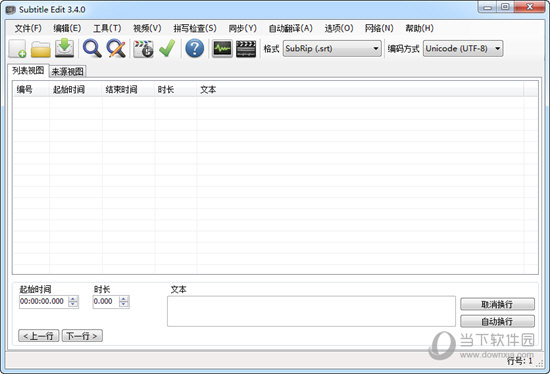Click 自动换行 button
Viewport: 550px width, 374px height.
coord(497,321)
